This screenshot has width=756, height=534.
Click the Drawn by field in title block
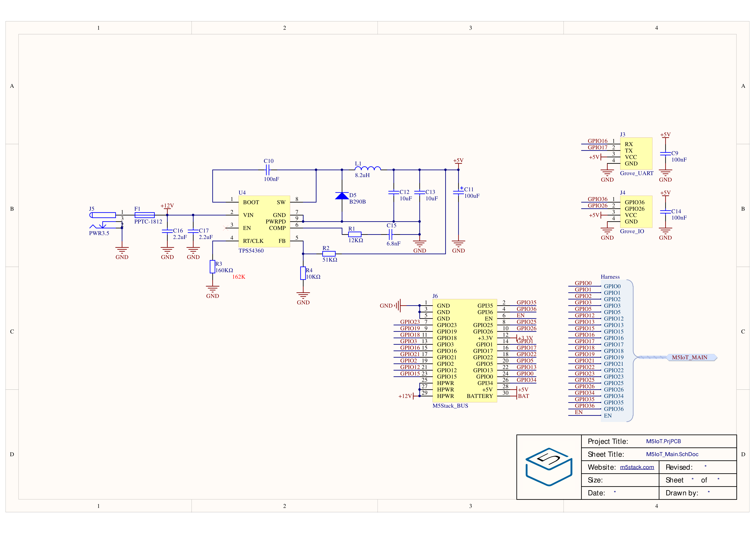point(697,493)
